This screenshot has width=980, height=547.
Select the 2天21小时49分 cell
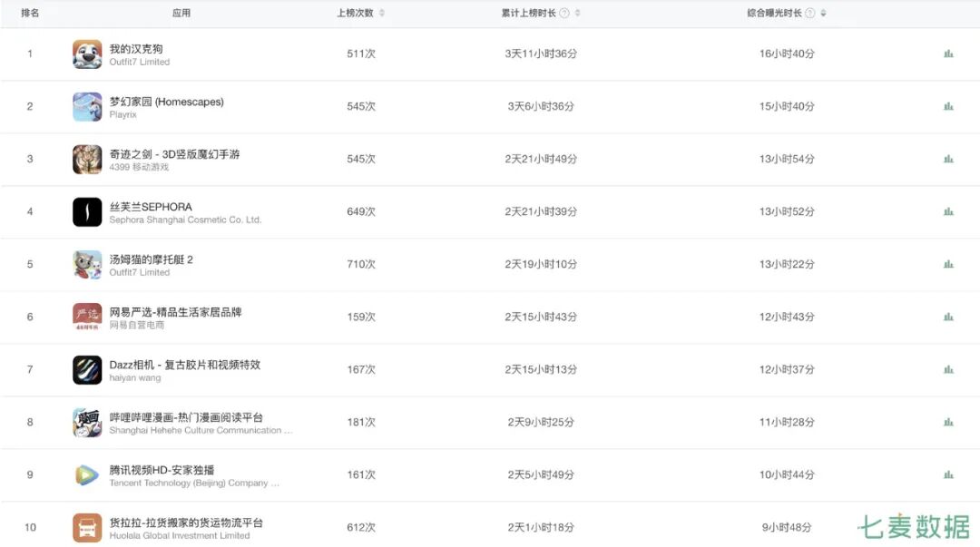tap(541, 159)
